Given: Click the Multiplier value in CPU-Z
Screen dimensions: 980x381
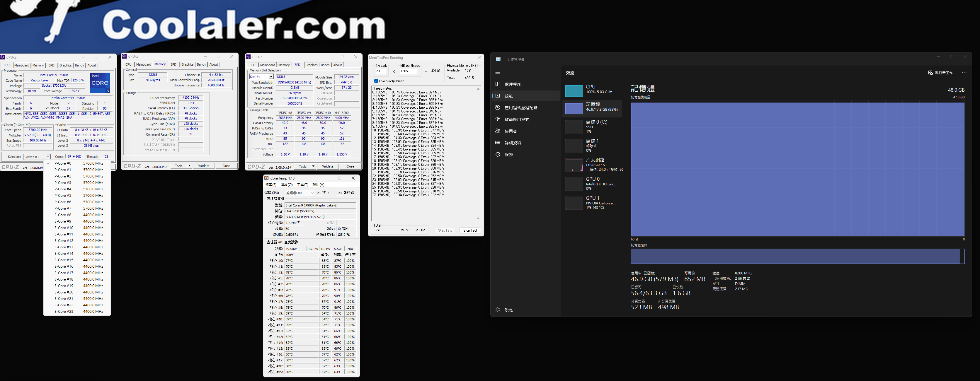Looking at the screenshot, I should tap(38, 135).
